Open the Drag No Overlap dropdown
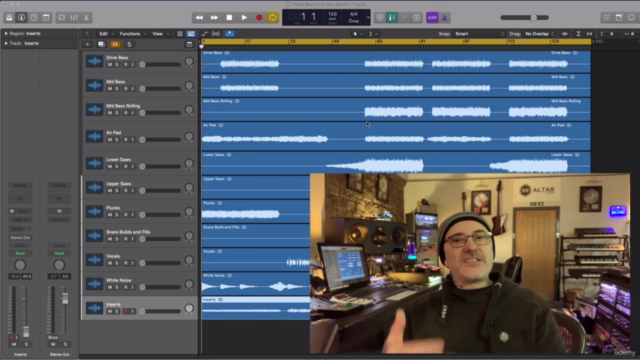The width and height of the screenshot is (640, 360). [x=540, y=34]
